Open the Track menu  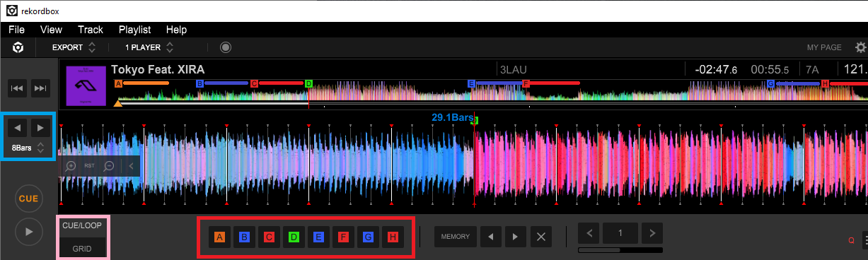[91, 30]
